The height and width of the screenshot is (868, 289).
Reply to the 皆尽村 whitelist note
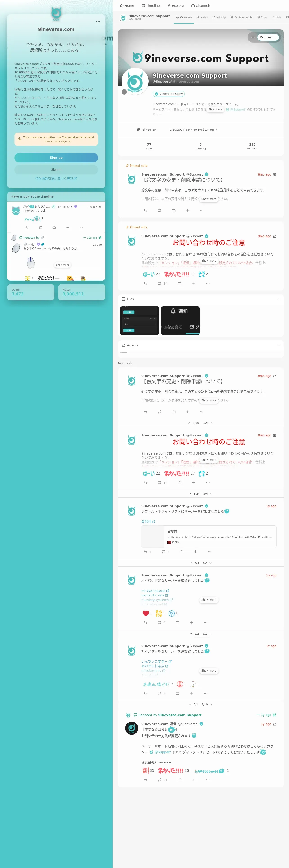point(147,552)
